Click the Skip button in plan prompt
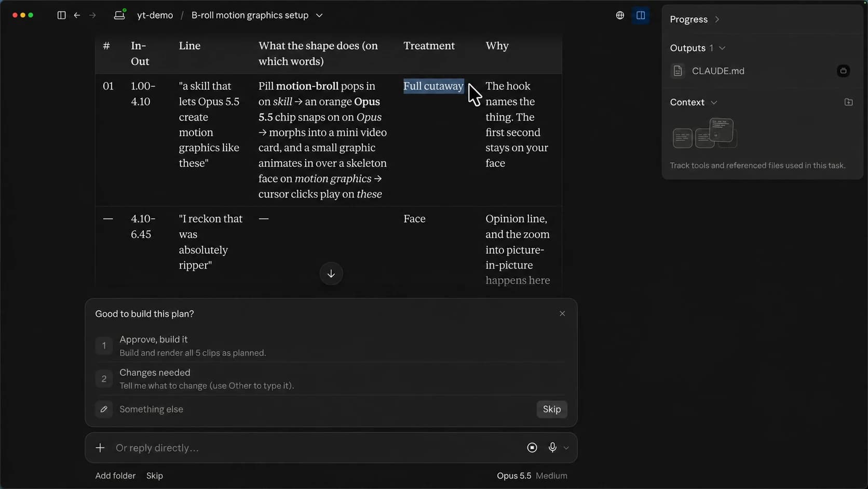868x489 pixels. tap(551, 409)
